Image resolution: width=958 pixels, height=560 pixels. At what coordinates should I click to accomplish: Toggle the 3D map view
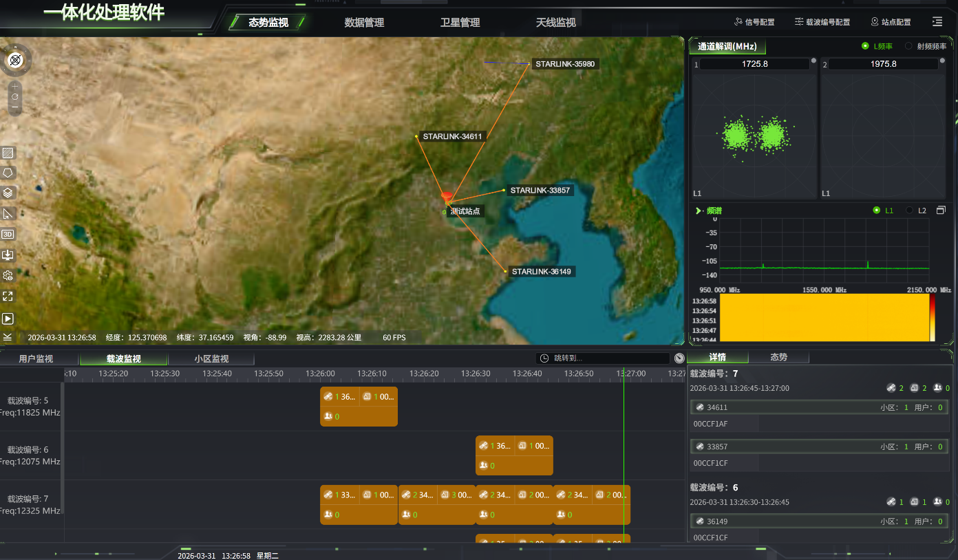[8, 234]
